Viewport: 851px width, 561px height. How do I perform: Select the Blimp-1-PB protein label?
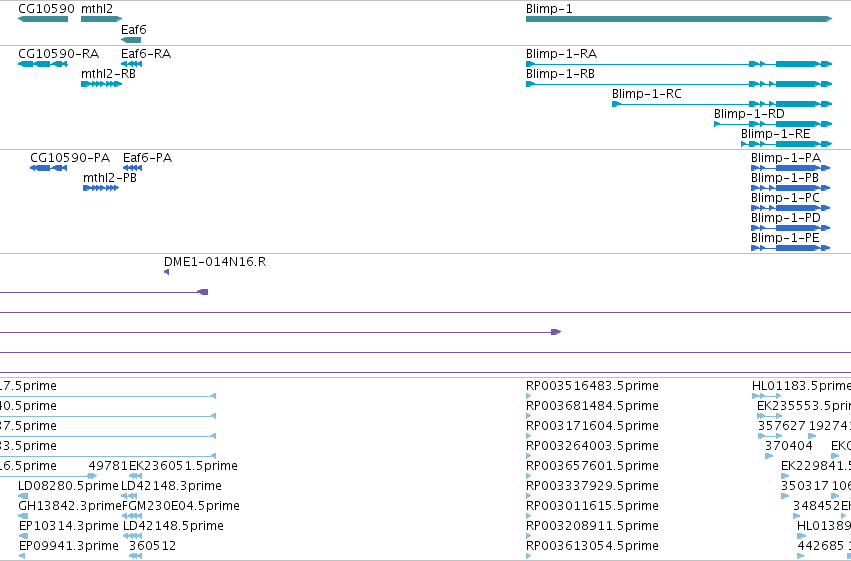click(785, 178)
